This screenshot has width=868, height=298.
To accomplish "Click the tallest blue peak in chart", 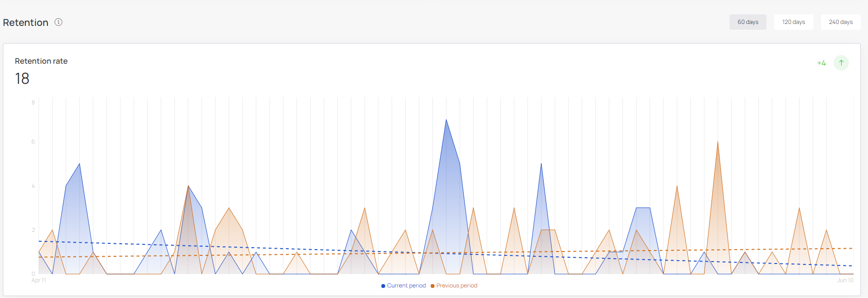I will click(446, 121).
